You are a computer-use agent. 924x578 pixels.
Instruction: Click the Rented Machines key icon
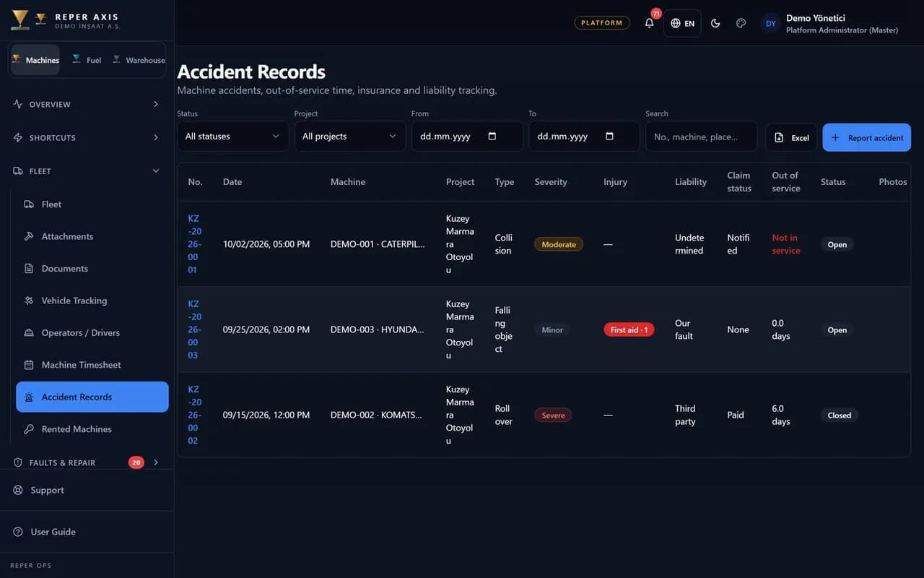coord(29,429)
